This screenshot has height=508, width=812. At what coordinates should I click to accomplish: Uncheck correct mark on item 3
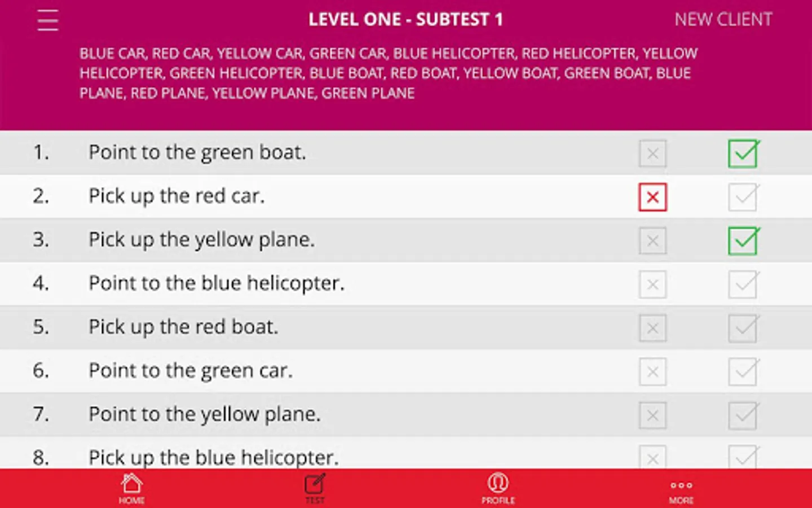(743, 241)
